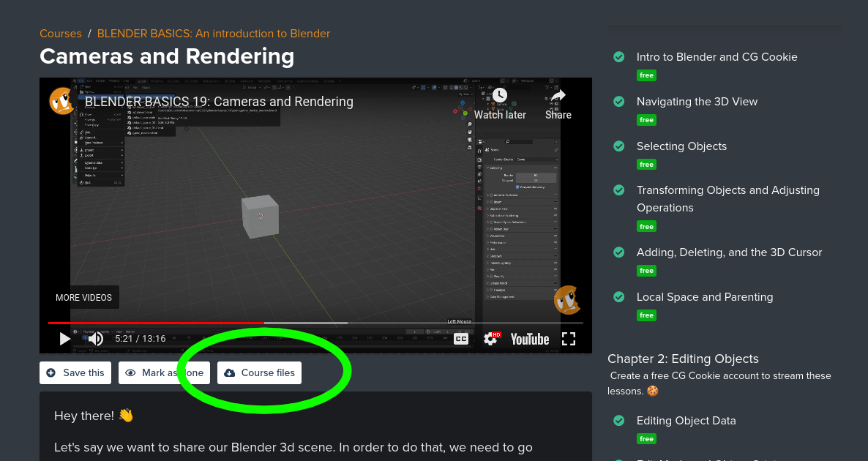Viewport: 868px width, 461px height.
Task: Open the video on YouTube via the logo
Action: click(530, 339)
